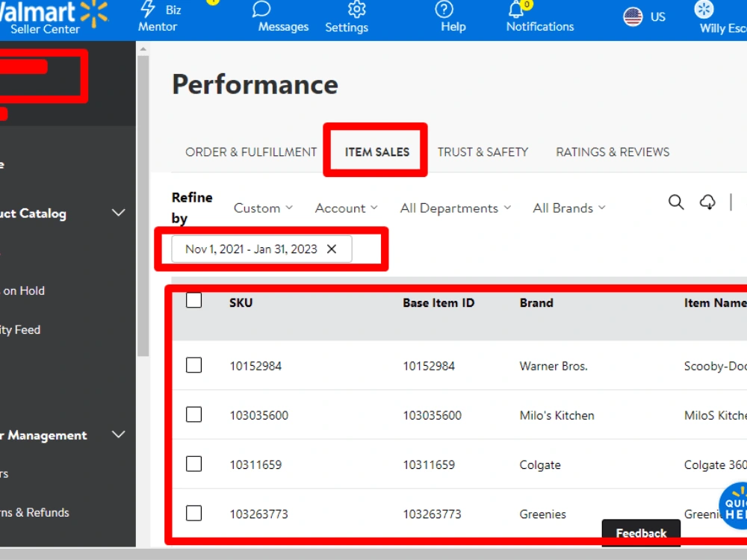747x560 pixels.
Task: Click Base Item ID 10311659 cell
Action: (429, 464)
